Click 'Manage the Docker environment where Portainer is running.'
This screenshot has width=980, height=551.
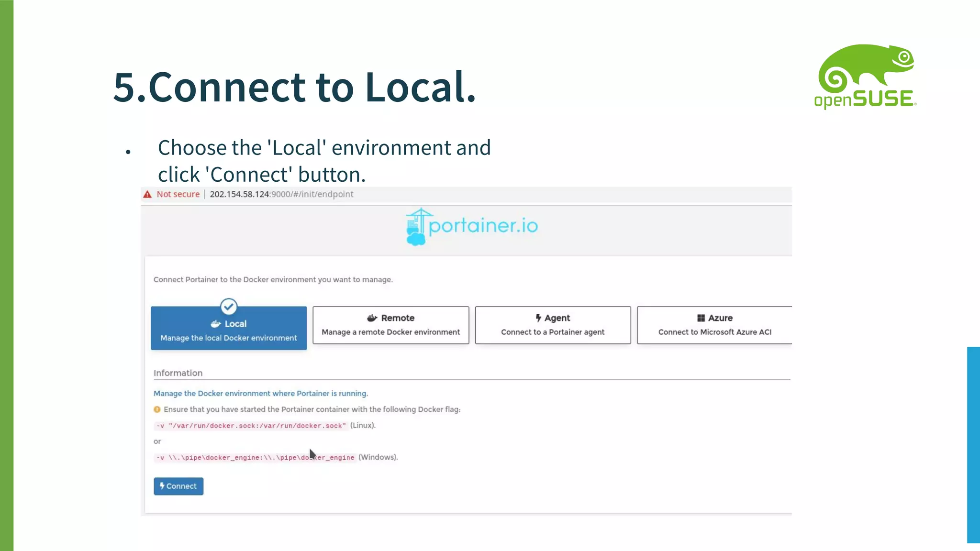[x=261, y=393]
